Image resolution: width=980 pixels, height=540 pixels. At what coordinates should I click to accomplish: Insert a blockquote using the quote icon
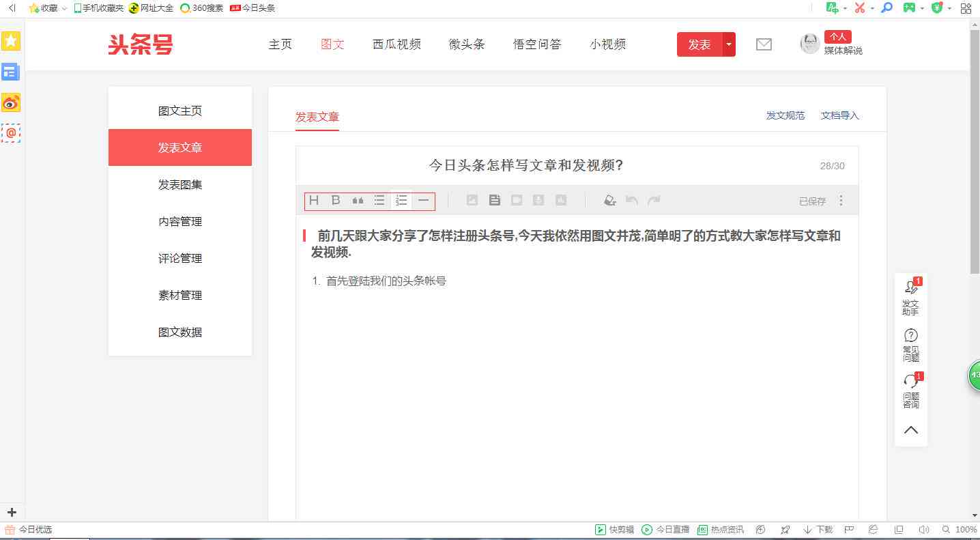[x=358, y=200]
